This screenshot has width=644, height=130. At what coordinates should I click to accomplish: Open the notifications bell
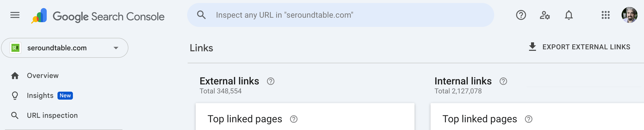(569, 15)
